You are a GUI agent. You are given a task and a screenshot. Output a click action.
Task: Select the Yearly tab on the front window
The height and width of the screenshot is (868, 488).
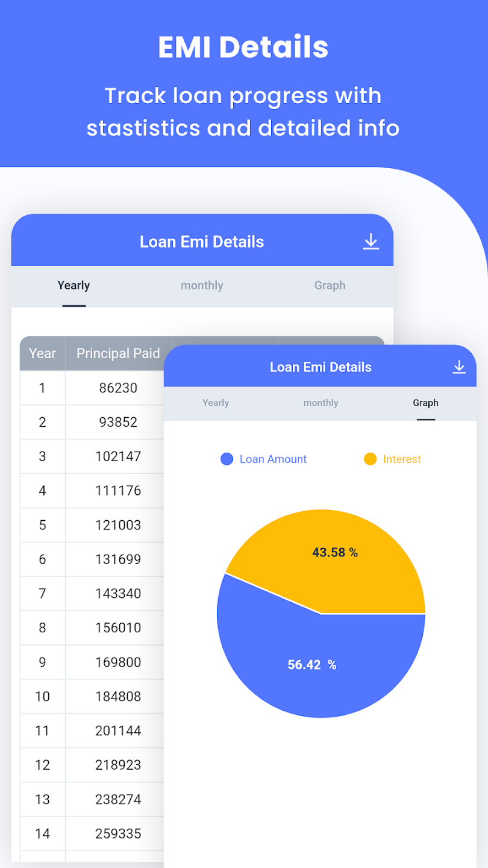[74, 285]
